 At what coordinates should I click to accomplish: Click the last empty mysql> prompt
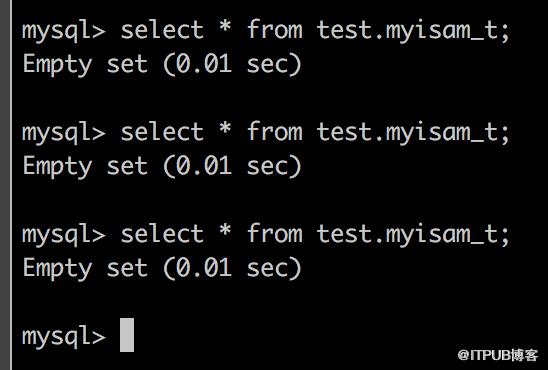click(64, 337)
